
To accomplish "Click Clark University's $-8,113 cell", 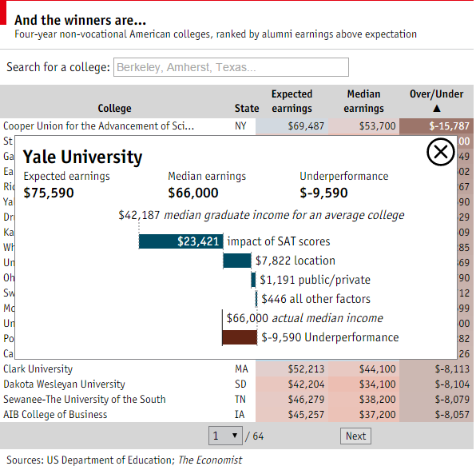I will pos(437,368).
